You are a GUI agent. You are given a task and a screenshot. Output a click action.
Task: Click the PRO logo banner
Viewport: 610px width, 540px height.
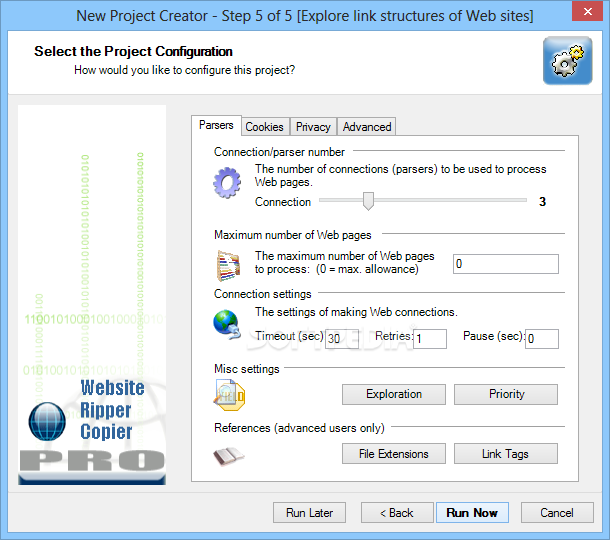point(92,461)
